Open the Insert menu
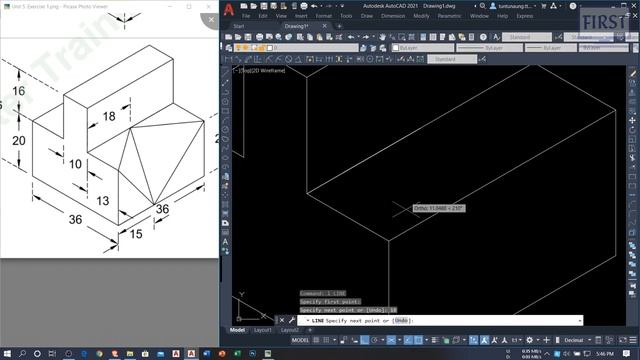 301,16
